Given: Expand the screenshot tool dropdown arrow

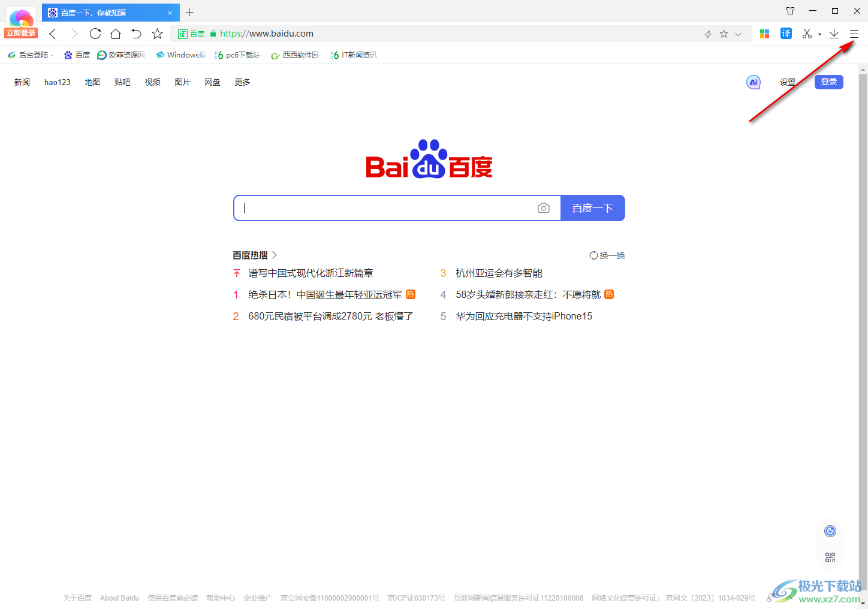Looking at the screenshot, I should click(819, 35).
